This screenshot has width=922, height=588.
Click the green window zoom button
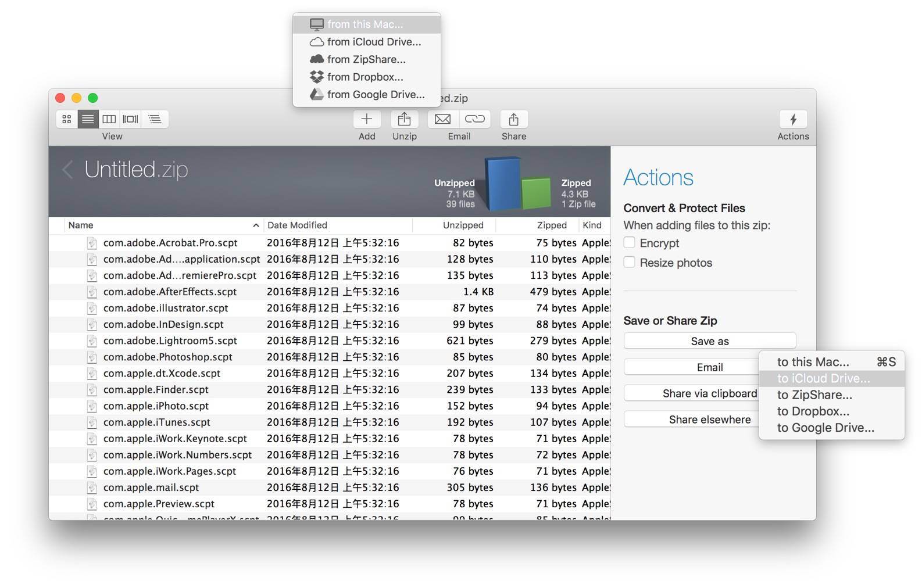92,98
